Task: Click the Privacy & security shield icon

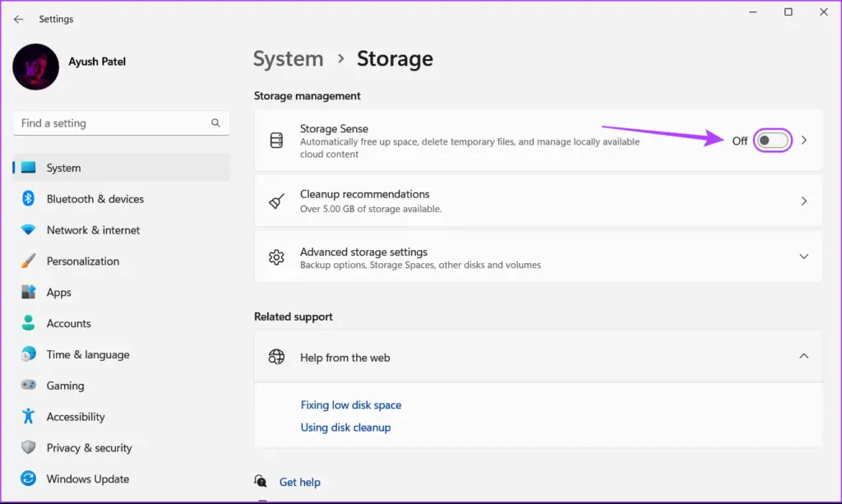Action: (29, 448)
